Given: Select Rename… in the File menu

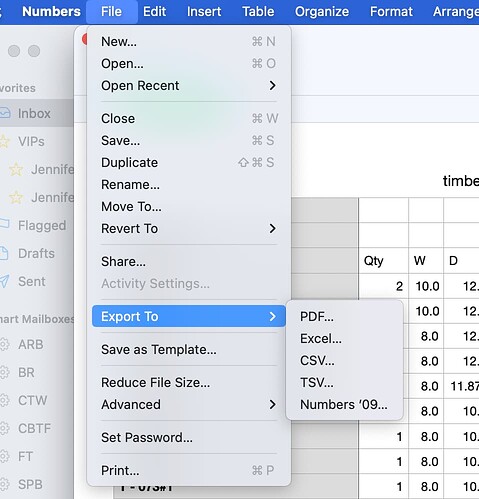Looking at the screenshot, I should [x=189, y=185].
